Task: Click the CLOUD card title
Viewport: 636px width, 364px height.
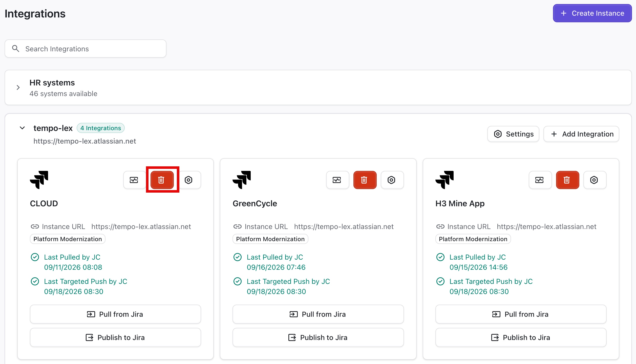Action: coord(44,203)
